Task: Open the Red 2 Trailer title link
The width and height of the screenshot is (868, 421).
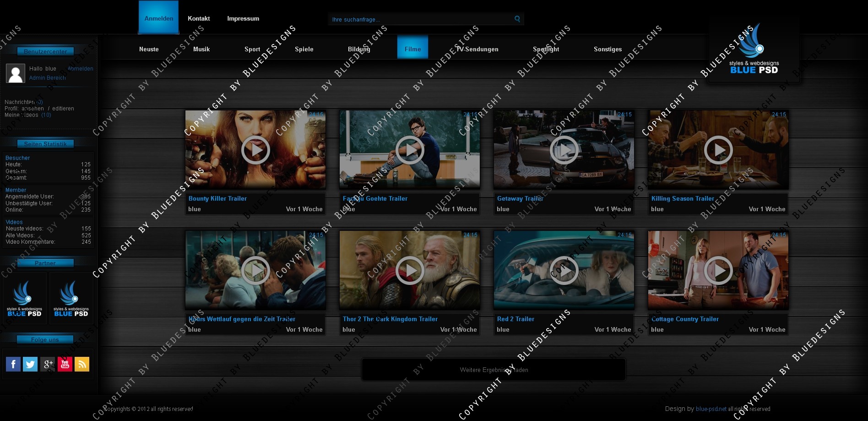Action: click(515, 319)
